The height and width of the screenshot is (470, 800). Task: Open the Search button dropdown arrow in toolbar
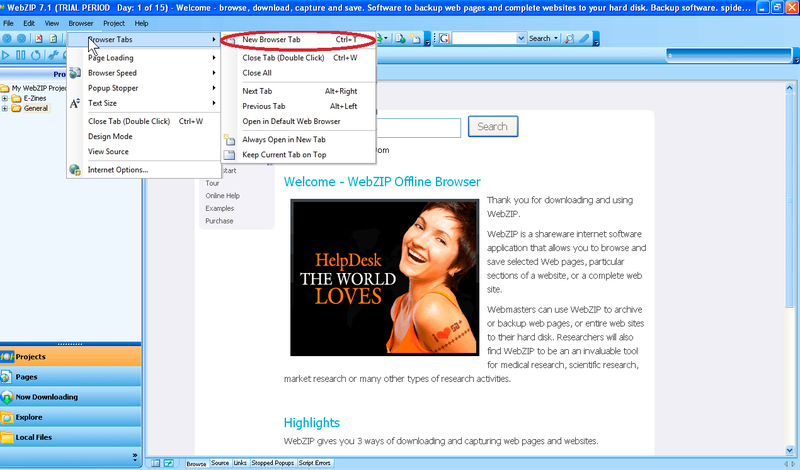pyautogui.click(x=556, y=38)
